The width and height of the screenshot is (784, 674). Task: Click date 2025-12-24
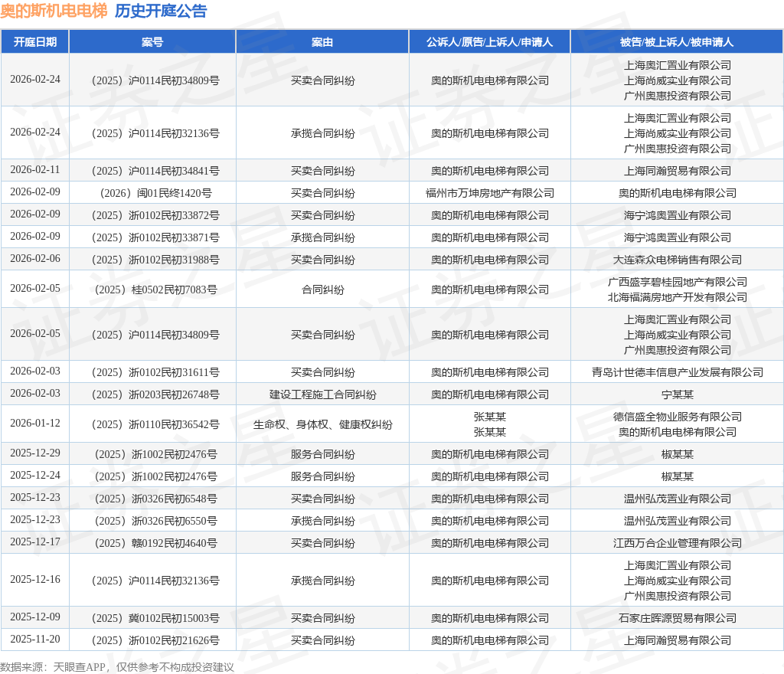click(35, 475)
